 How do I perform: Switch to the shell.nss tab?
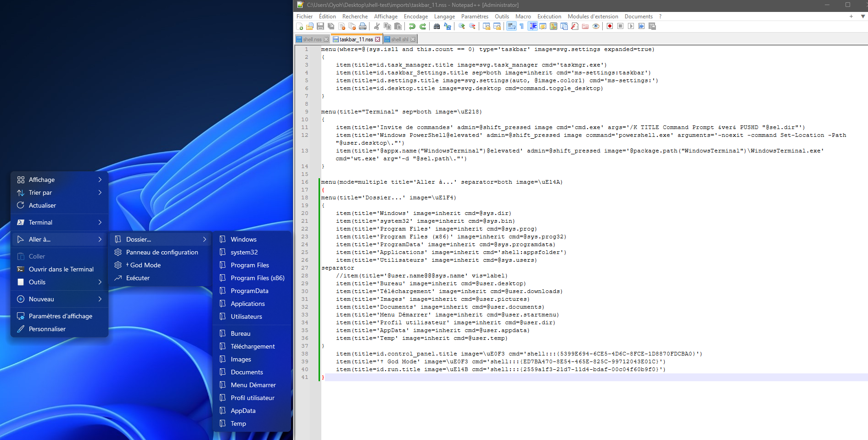[x=313, y=39]
